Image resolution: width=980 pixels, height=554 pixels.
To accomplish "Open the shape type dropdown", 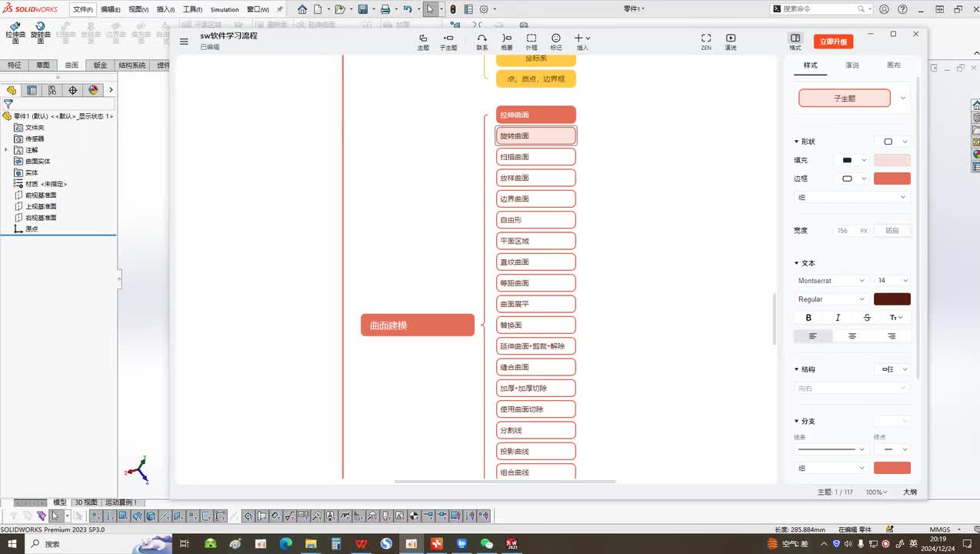I will tap(892, 142).
